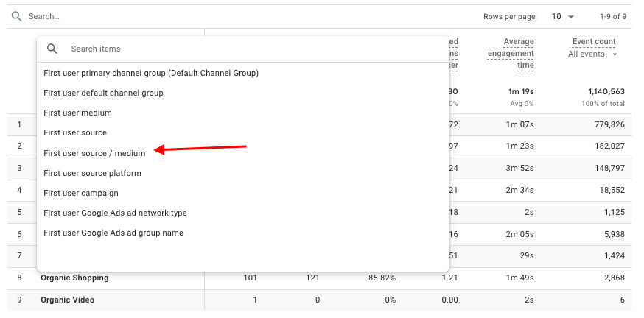Pick First user source option
Image resolution: width=644 pixels, height=318 pixels.
coord(75,132)
